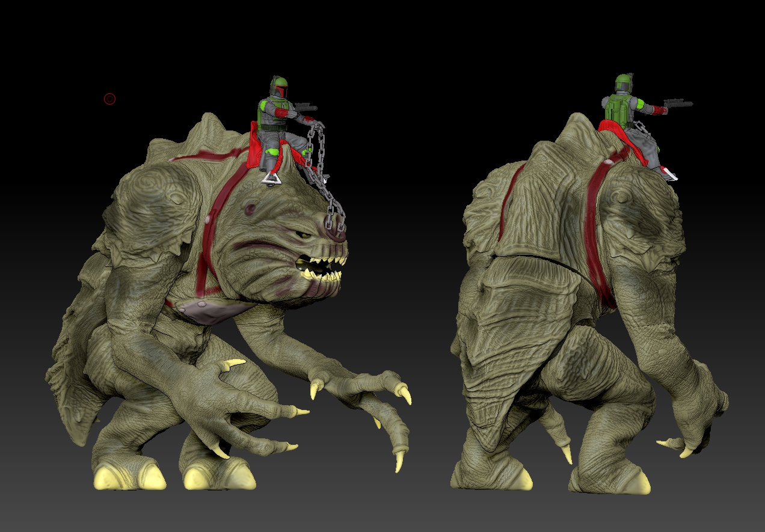Click the red brush cursor ring
This screenshot has width=765, height=532.
pos(109,97)
